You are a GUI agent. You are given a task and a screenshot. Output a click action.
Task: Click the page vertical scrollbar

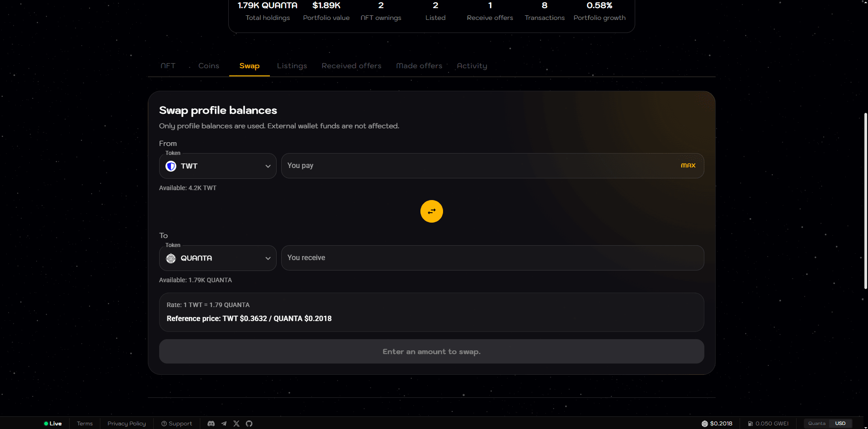point(865,201)
